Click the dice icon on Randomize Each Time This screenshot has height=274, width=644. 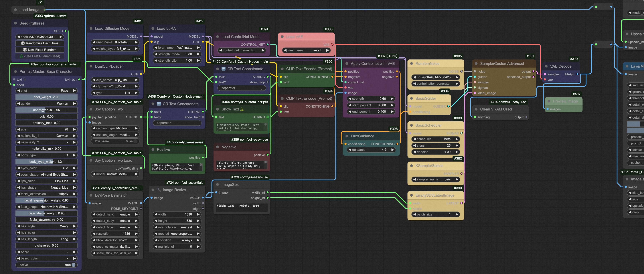[x=23, y=43]
